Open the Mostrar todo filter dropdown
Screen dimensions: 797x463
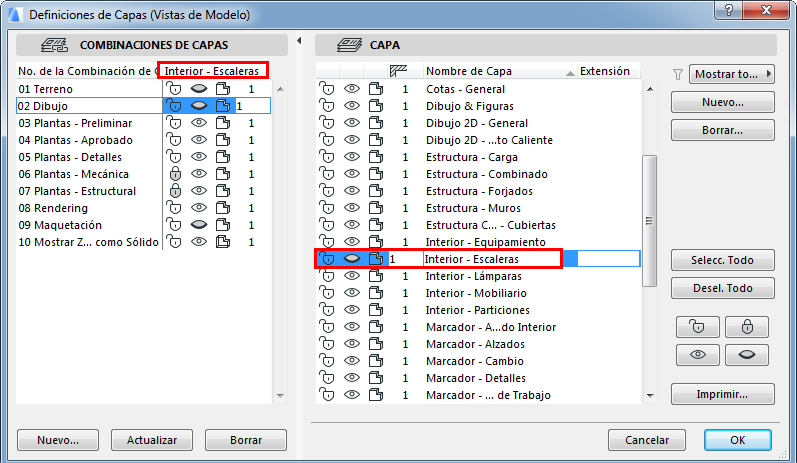point(732,74)
